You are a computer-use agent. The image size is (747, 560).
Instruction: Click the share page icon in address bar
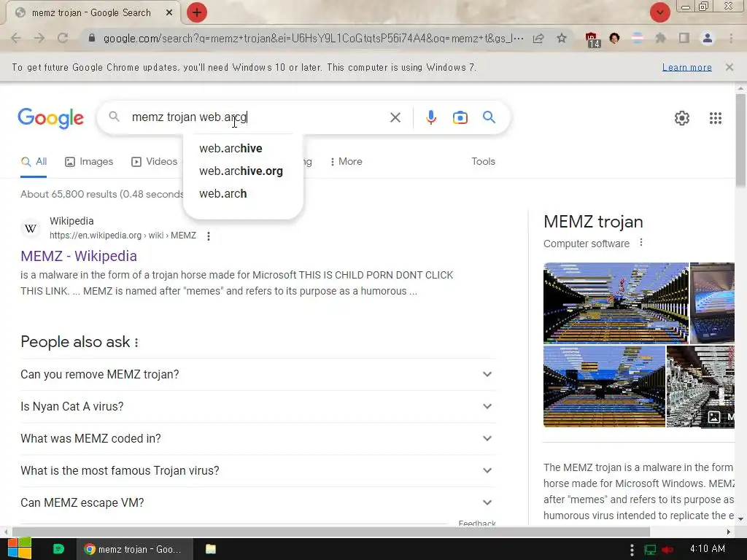click(538, 38)
